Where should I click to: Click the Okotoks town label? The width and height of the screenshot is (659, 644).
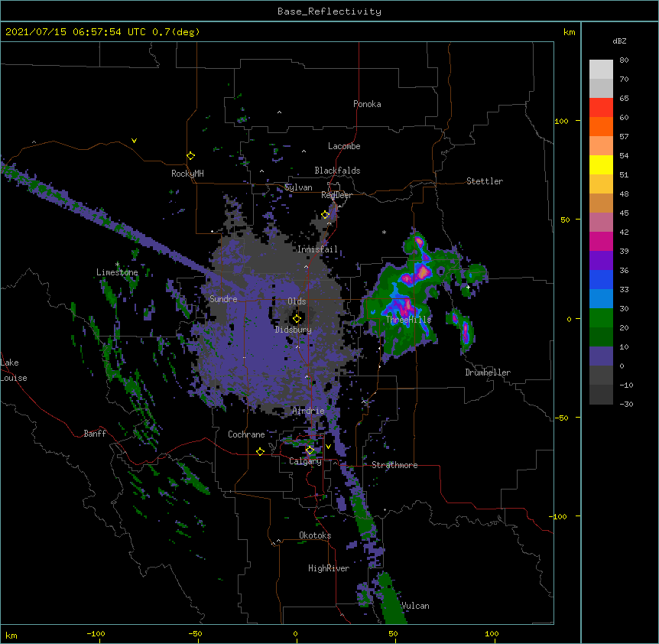(x=315, y=535)
